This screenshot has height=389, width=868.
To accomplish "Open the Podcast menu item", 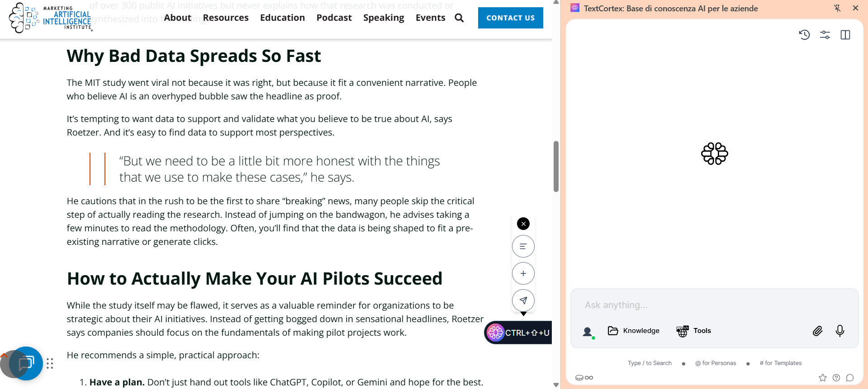I will (334, 18).
